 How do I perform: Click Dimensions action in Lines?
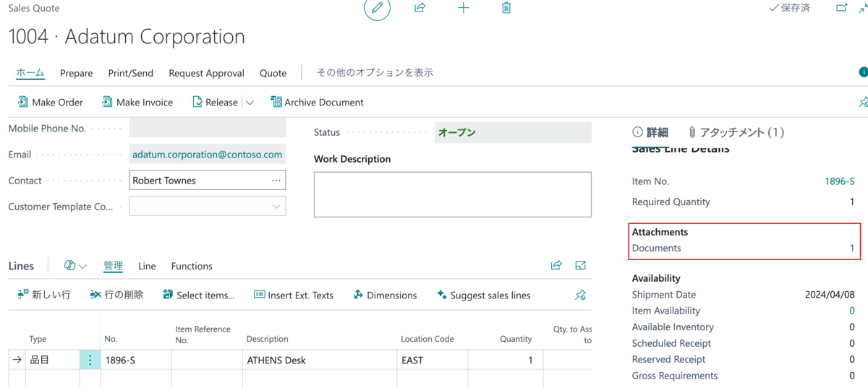(385, 295)
